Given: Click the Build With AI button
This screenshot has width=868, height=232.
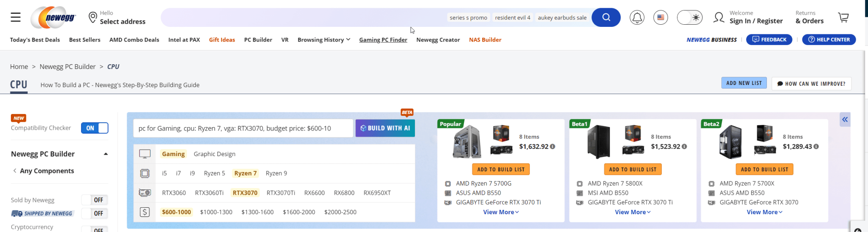Looking at the screenshot, I should pyautogui.click(x=385, y=128).
